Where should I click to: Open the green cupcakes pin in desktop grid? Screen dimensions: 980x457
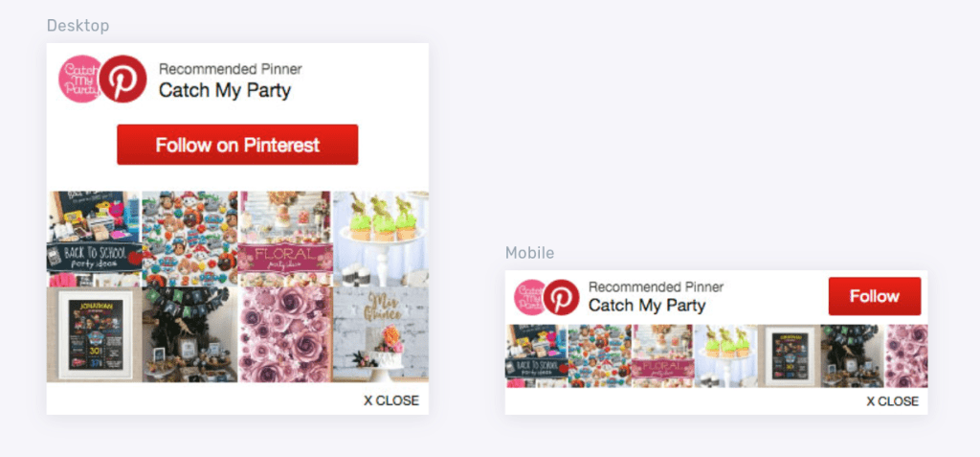coord(381,239)
